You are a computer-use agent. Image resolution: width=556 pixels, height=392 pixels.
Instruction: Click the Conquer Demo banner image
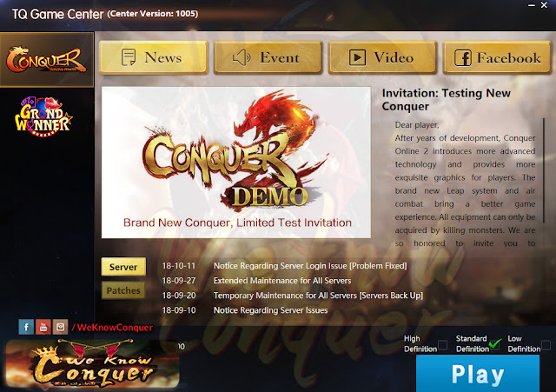pyautogui.click(x=236, y=163)
